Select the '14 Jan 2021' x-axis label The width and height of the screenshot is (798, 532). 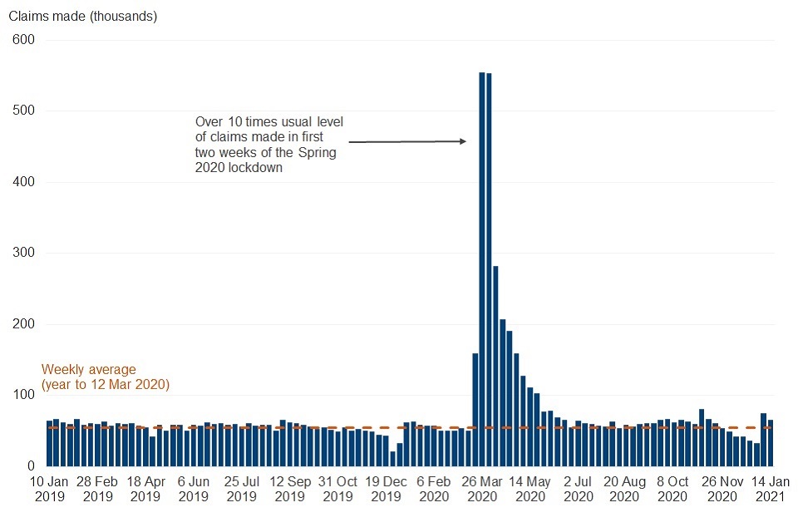pyautogui.click(x=771, y=489)
